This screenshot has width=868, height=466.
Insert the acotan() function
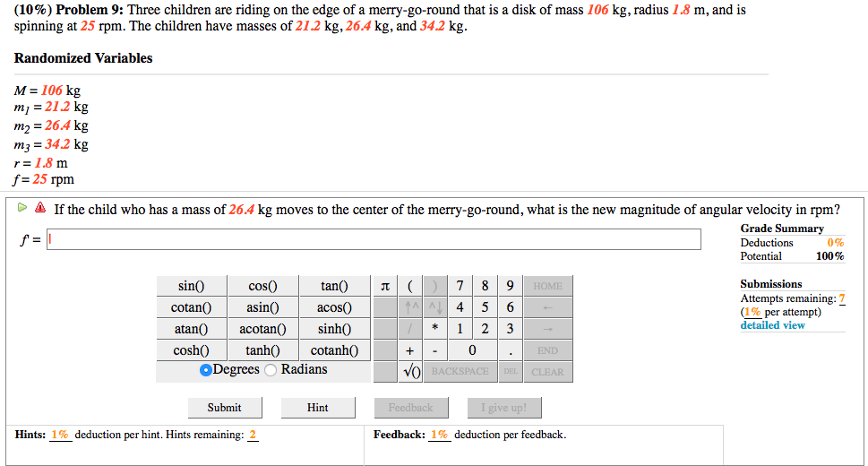(263, 329)
